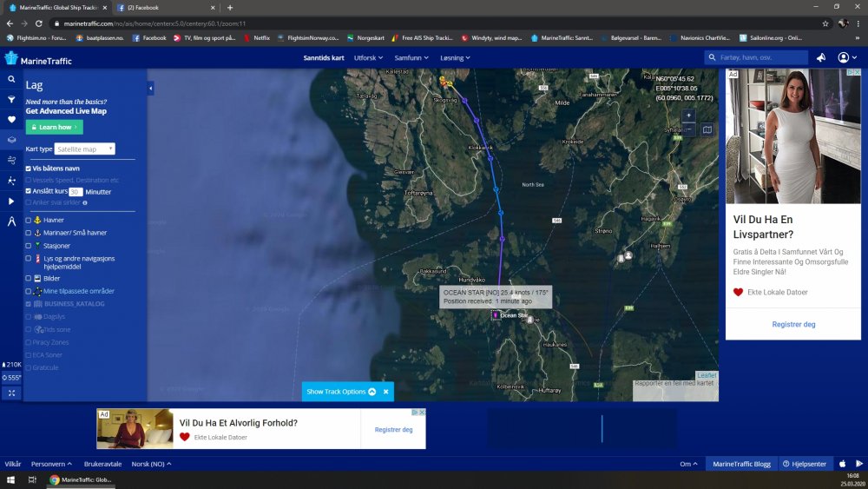Toggle BUSINESS_KATALOG checkbox
Screen dimensions: 868x489
tap(29, 304)
